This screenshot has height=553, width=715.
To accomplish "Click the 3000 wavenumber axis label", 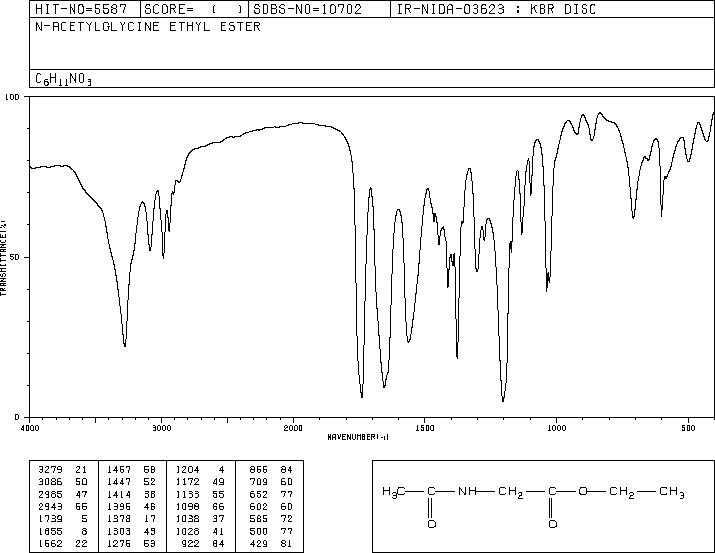I will click(161, 428).
